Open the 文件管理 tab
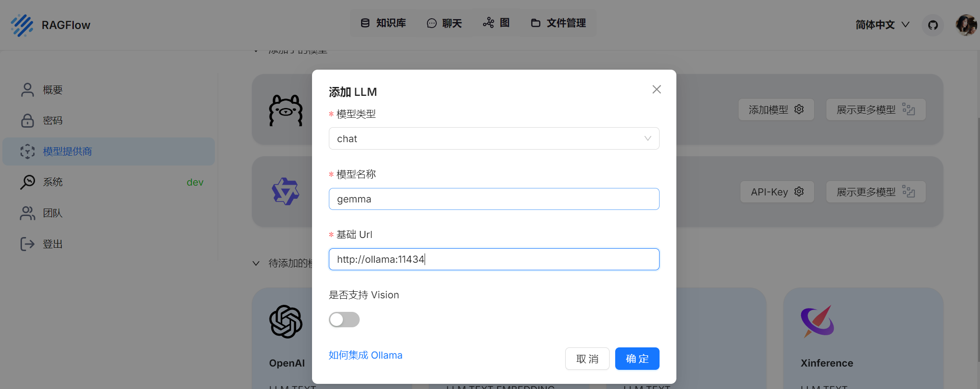Image resolution: width=980 pixels, height=389 pixels. pyautogui.click(x=558, y=23)
